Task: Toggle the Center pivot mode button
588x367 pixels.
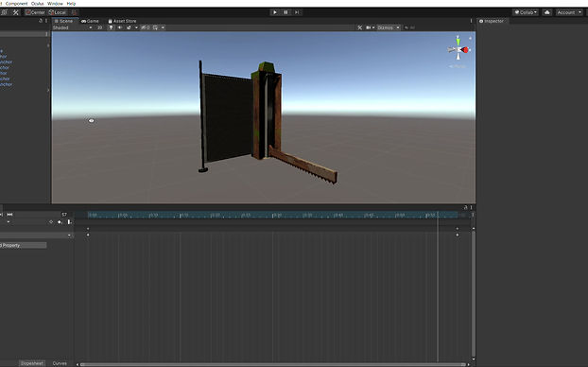Action: pos(35,12)
